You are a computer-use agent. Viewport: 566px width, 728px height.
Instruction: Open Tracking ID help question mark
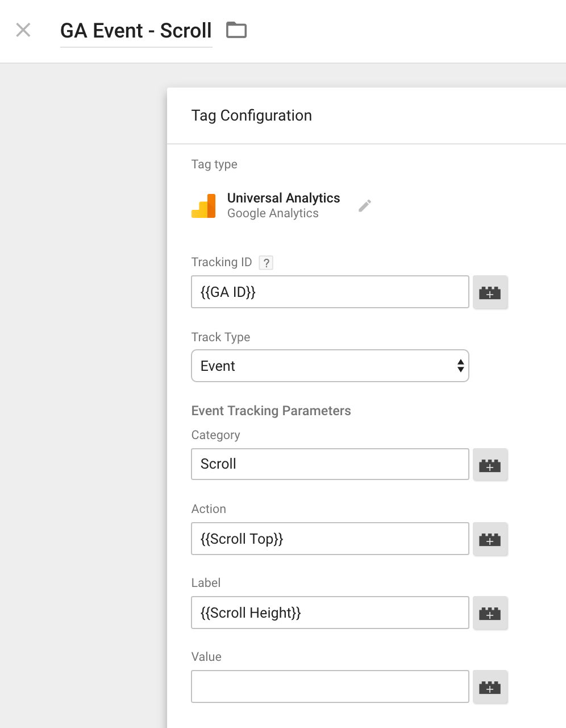(x=266, y=263)
